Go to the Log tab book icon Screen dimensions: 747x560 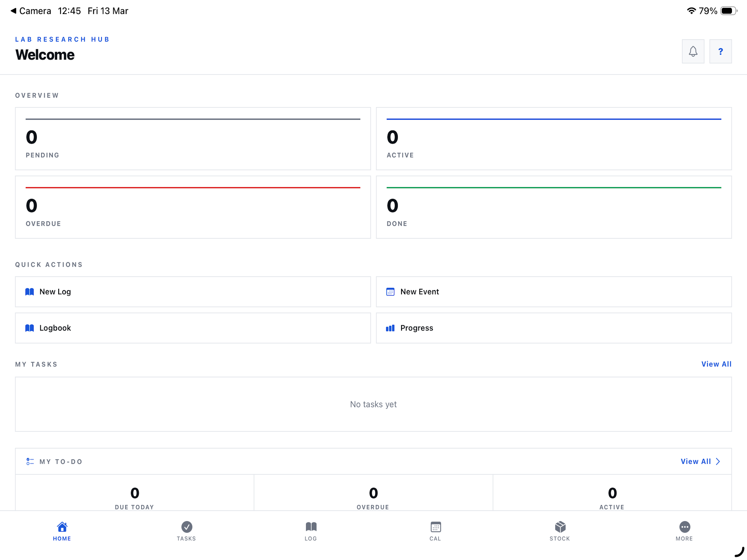[311, 527]
